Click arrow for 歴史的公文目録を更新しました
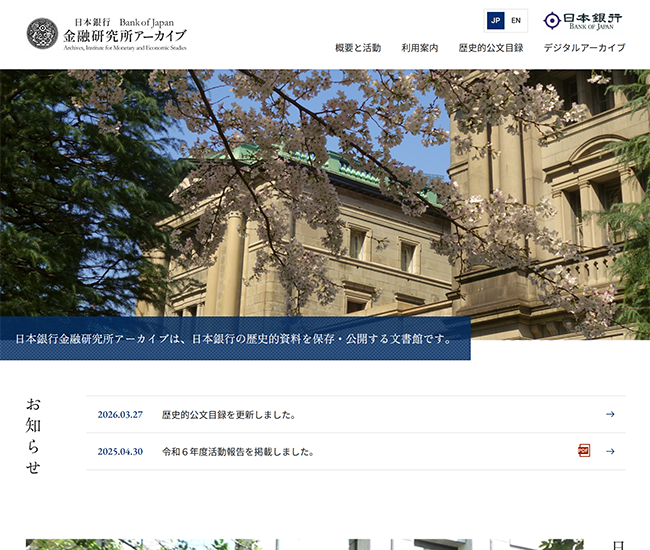 pos(610,414)
